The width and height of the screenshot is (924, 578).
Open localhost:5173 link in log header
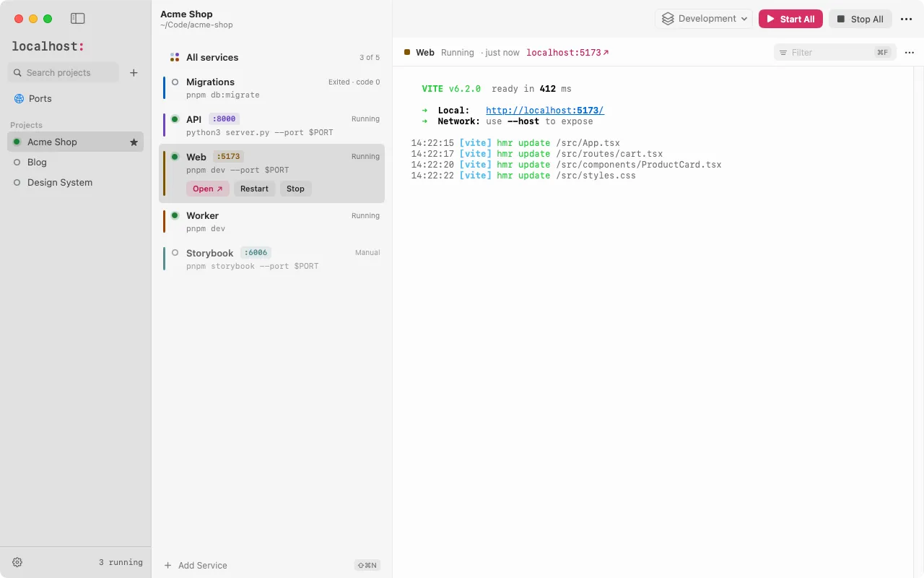tap(567, 53)
